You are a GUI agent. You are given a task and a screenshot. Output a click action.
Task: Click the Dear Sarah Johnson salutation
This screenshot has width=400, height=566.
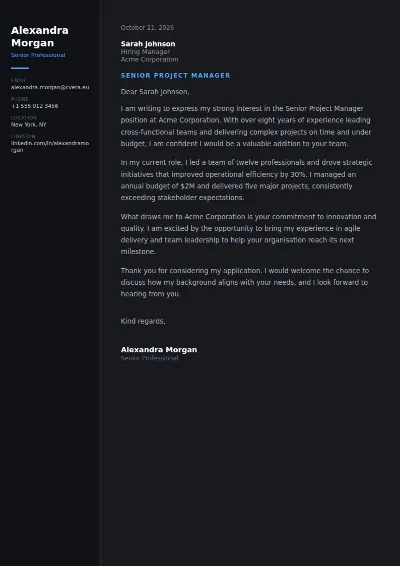click(155, 92)
